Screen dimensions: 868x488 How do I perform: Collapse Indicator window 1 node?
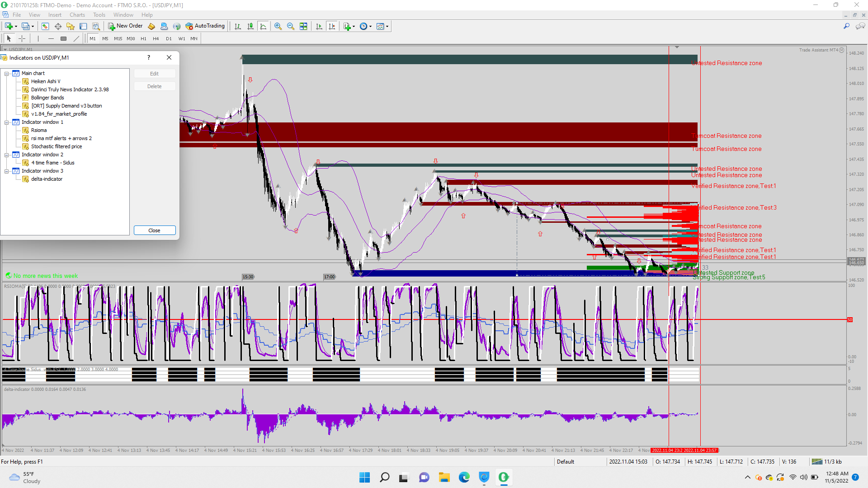[7, 122]
